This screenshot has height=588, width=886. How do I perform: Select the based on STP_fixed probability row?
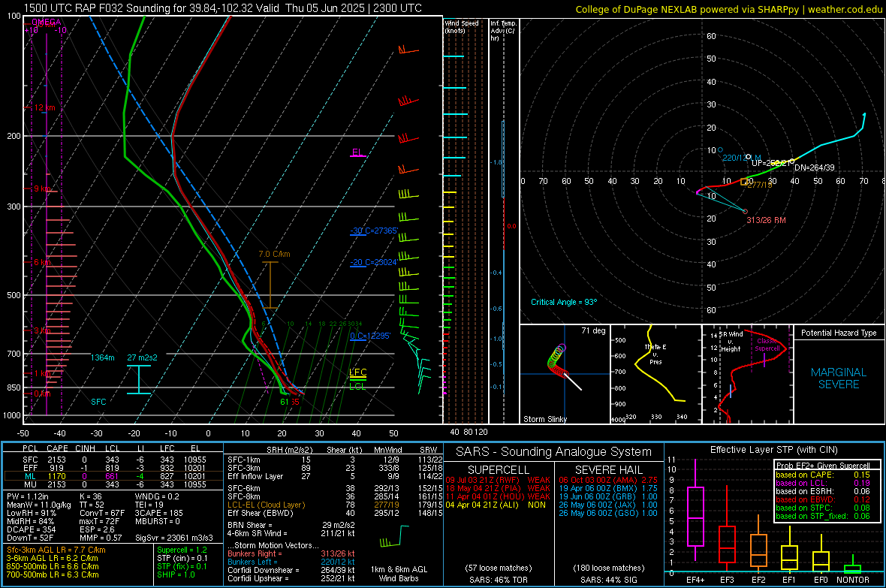823,516
